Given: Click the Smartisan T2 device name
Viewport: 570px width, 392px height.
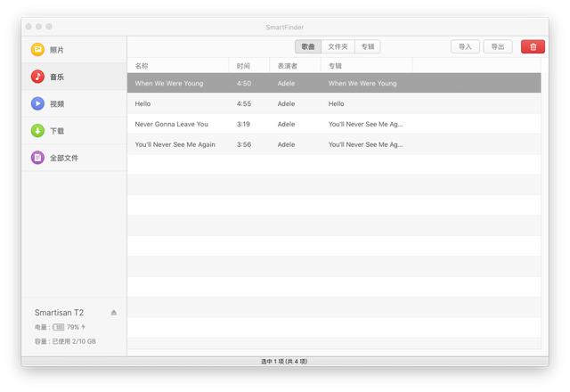Looking at the screenshot, I should tap(59, 313).
